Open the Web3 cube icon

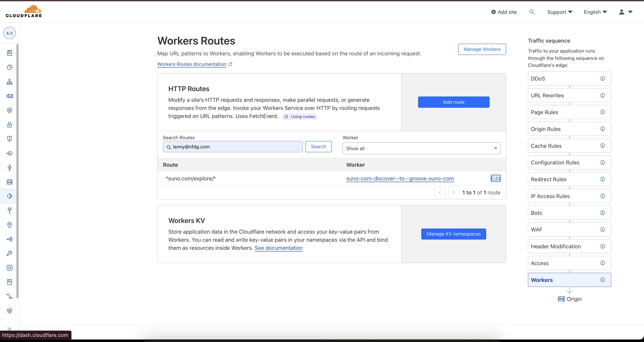(x=10, y=311)
